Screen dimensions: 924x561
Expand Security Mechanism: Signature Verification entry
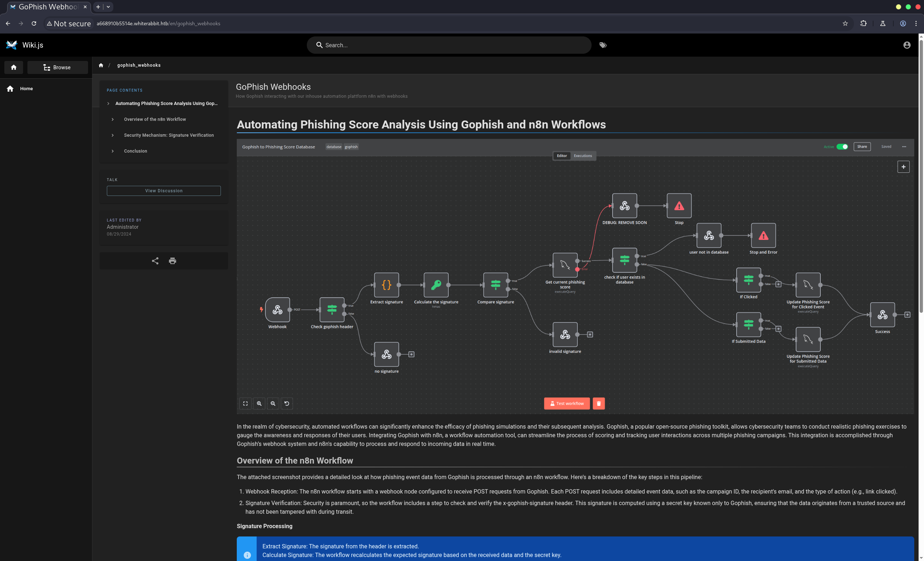[x=113, y=135]
